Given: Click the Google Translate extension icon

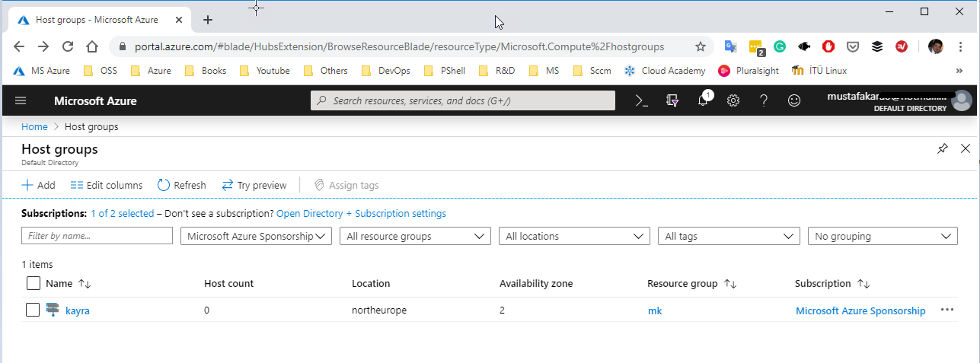Looking at the screenshot, I should click(730, 46).
